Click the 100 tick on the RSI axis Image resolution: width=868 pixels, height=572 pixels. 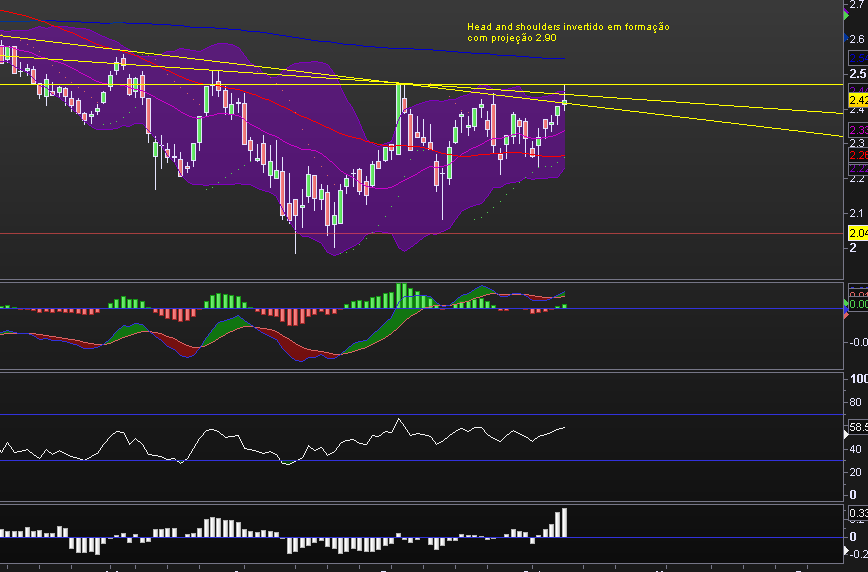click(x=859, y=379)
